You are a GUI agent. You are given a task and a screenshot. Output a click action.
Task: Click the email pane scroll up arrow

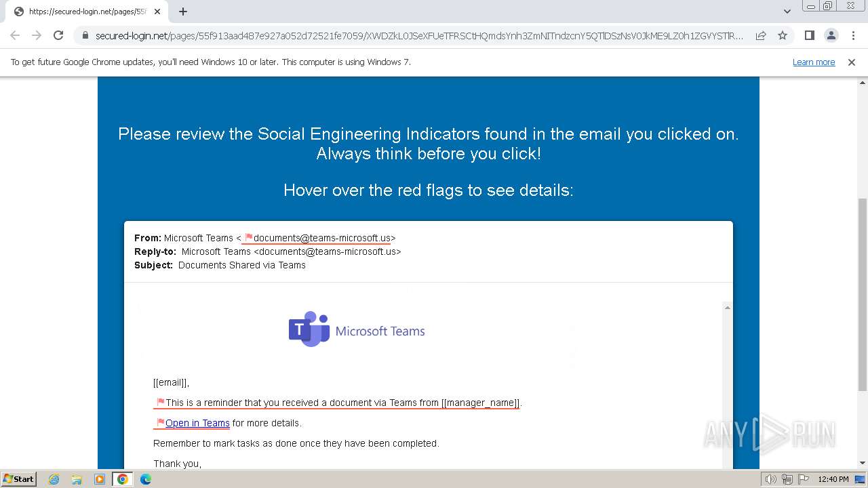(x=727, y=308)
